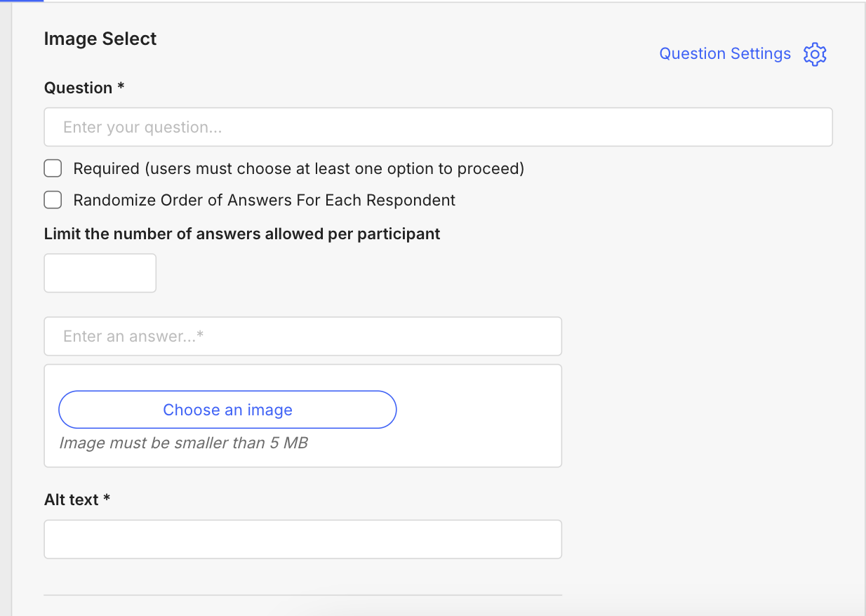Click the Question Settings link text
This screenshot has height=616, width=866.
(x=725, y=54)
